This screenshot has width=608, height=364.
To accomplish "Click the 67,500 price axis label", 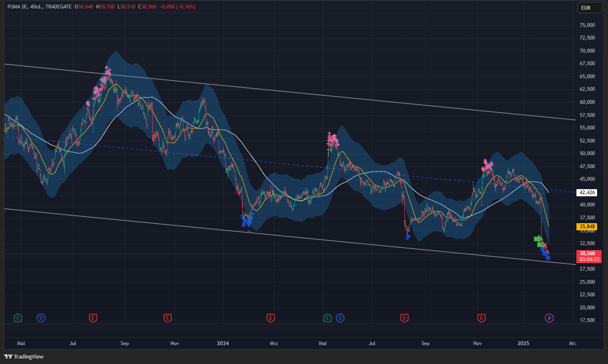I will point(587,63).
